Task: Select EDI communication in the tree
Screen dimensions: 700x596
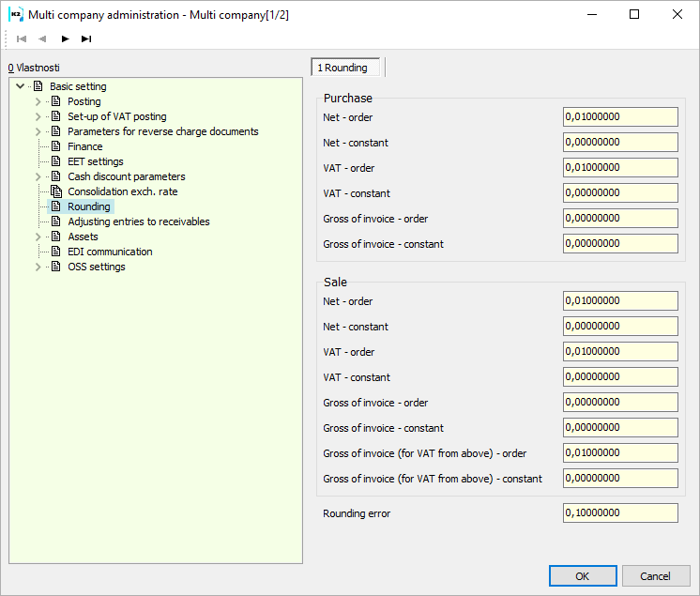Action: pyautogui.click(x=110, y=252)
